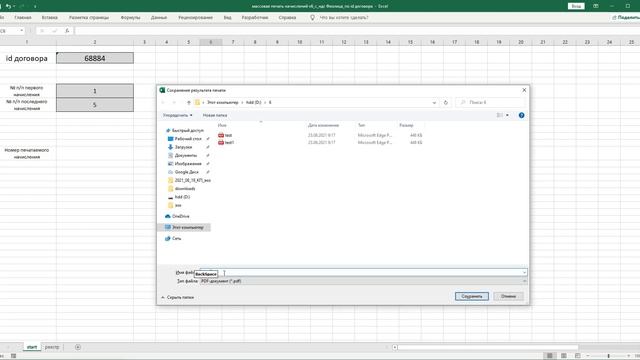Screen dimensions: 640x360
Task: Click the Excel formula bar
Action: click(357, 31)
